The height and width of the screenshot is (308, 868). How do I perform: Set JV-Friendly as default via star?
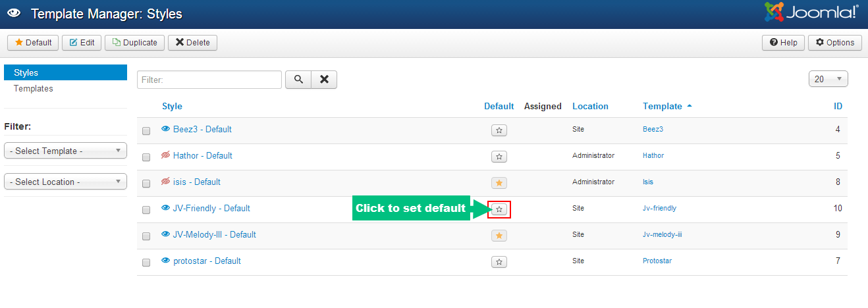pos(499,209)
